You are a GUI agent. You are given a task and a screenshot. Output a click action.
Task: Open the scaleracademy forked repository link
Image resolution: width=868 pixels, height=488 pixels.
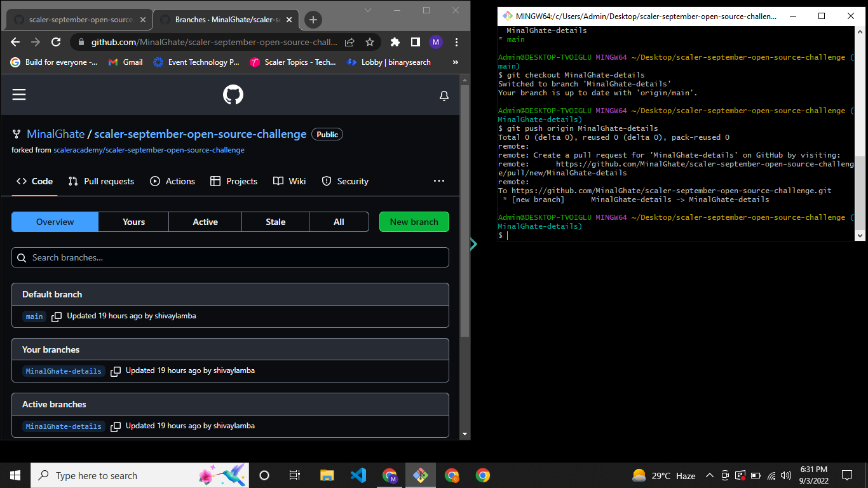149,149
